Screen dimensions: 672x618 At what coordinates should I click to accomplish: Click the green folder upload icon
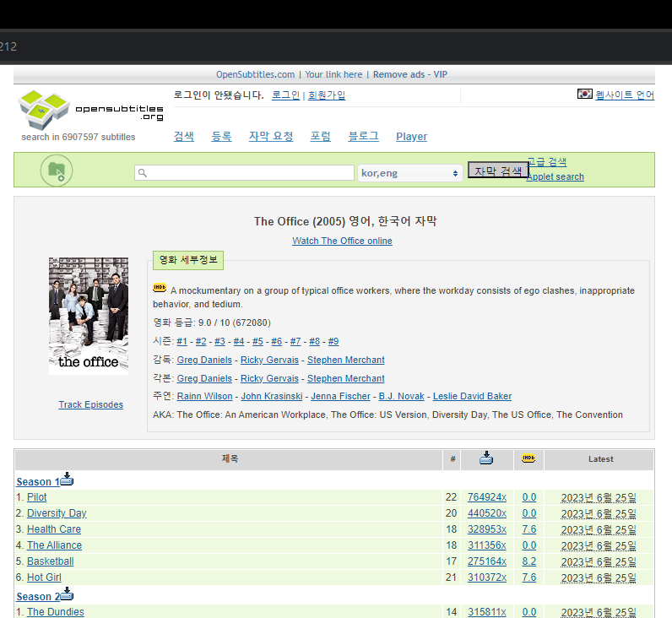point(57,171)
